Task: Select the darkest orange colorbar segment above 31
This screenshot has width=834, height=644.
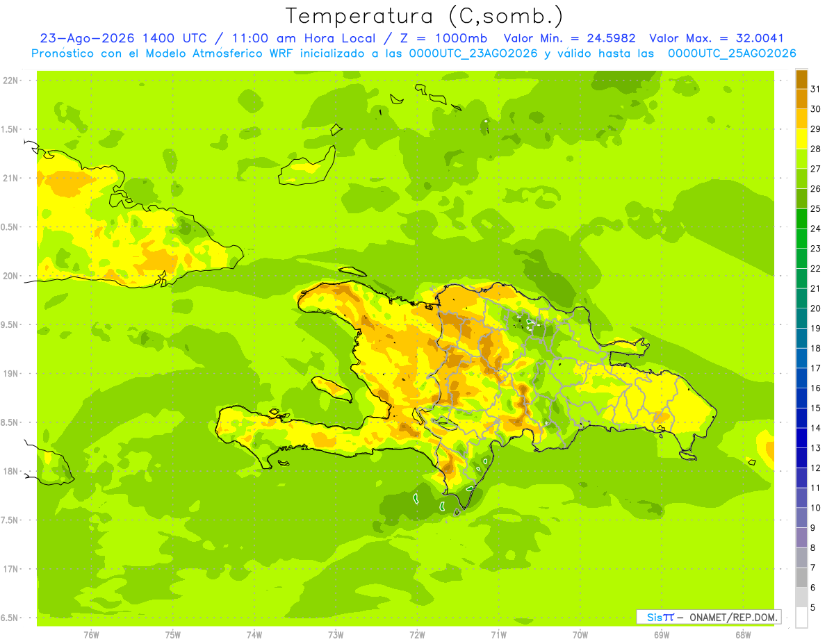Action: point(801,79)
